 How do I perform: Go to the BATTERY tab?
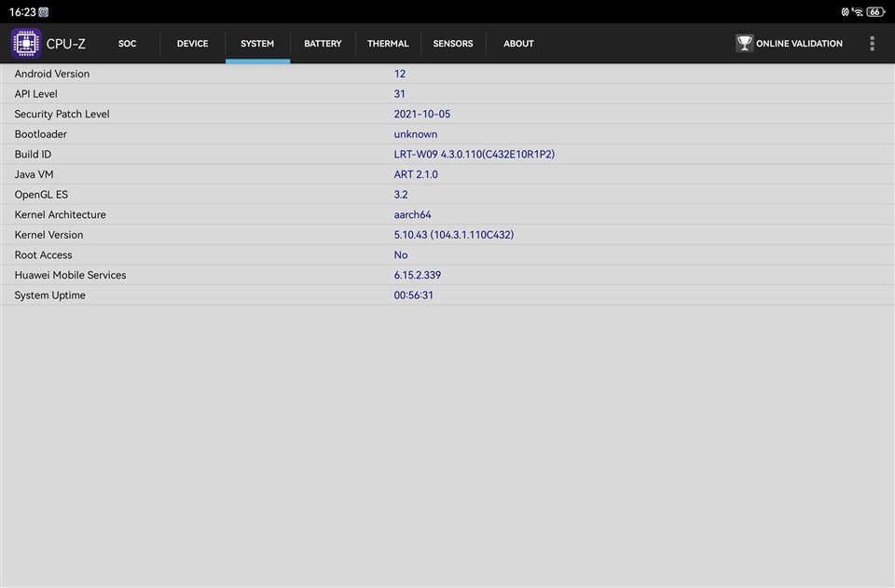(323, 44)
